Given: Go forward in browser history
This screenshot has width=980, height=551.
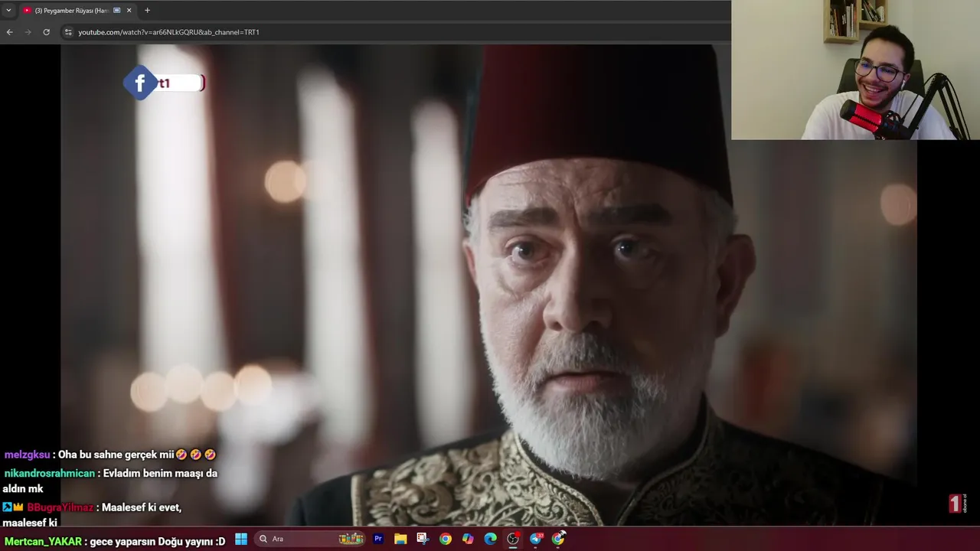Looking at the screenshot, I should click(28, 32).
